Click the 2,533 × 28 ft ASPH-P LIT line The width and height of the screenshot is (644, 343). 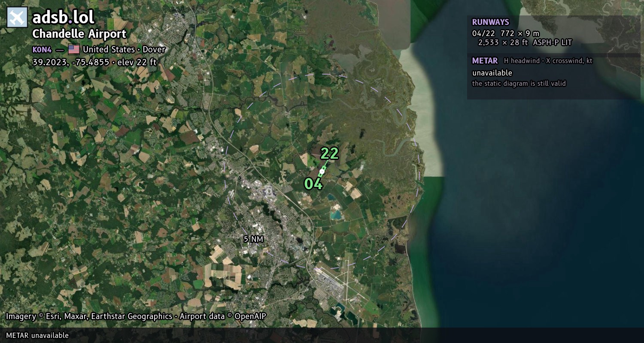(x=525, y=42)
